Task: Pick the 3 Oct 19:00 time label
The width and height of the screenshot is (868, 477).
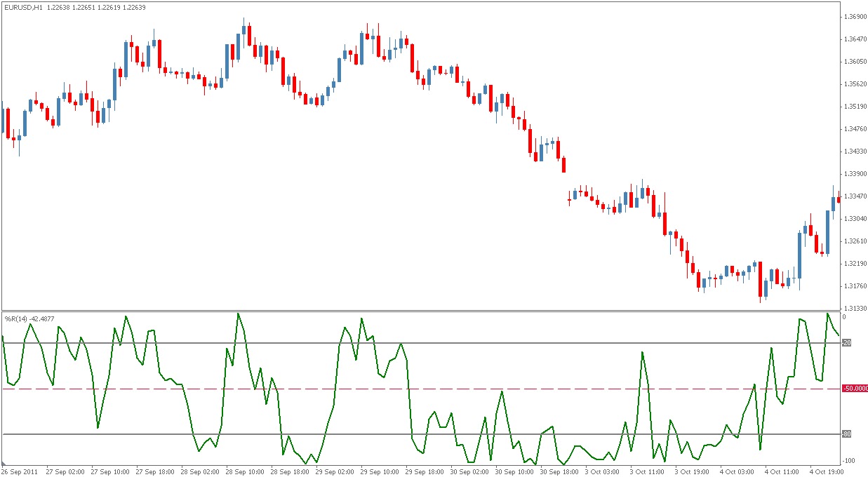Action: (x=692, y=471)
